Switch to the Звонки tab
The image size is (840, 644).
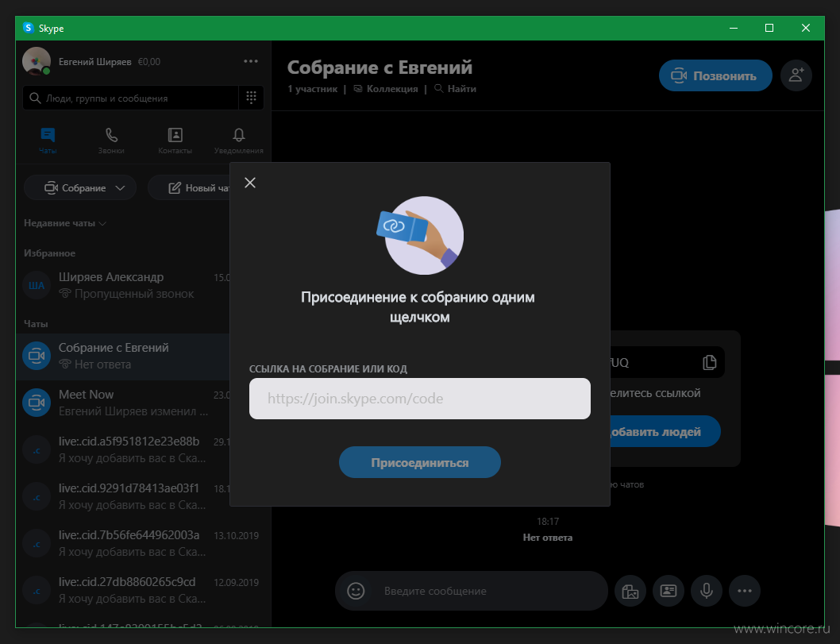[x=111, y=141]
